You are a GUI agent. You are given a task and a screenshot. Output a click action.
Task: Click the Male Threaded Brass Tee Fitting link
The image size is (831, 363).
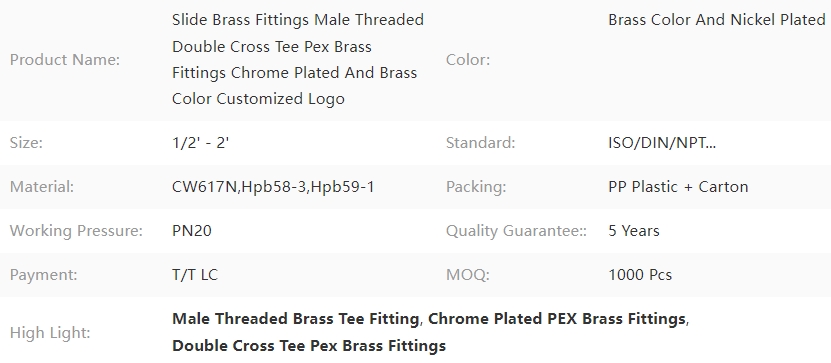[295, 319]
